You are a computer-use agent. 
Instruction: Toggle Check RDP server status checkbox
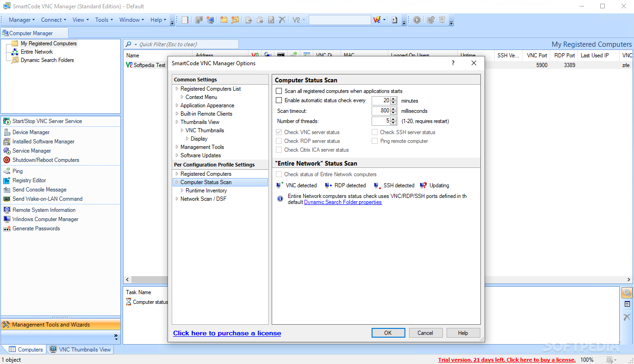tap(279, 141)
